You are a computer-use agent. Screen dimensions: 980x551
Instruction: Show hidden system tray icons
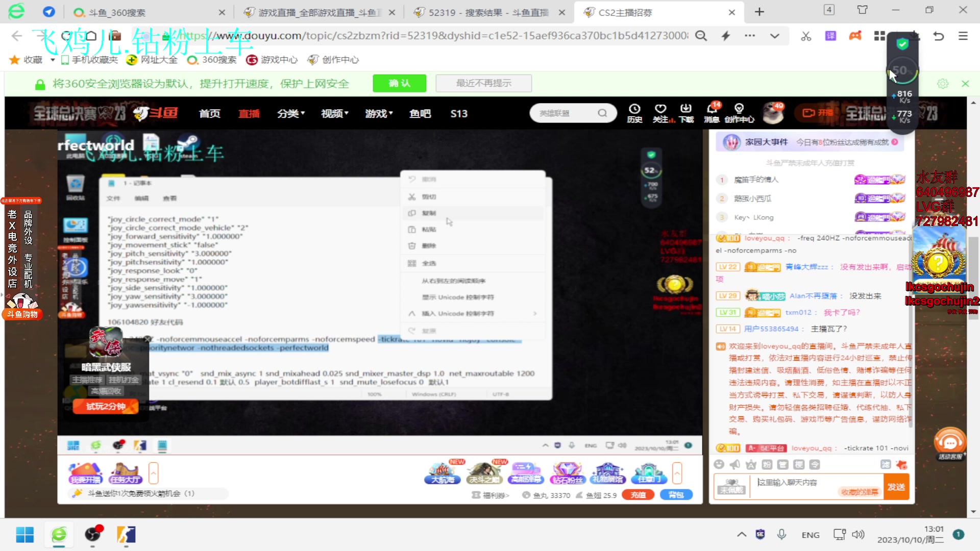(742, 534)
